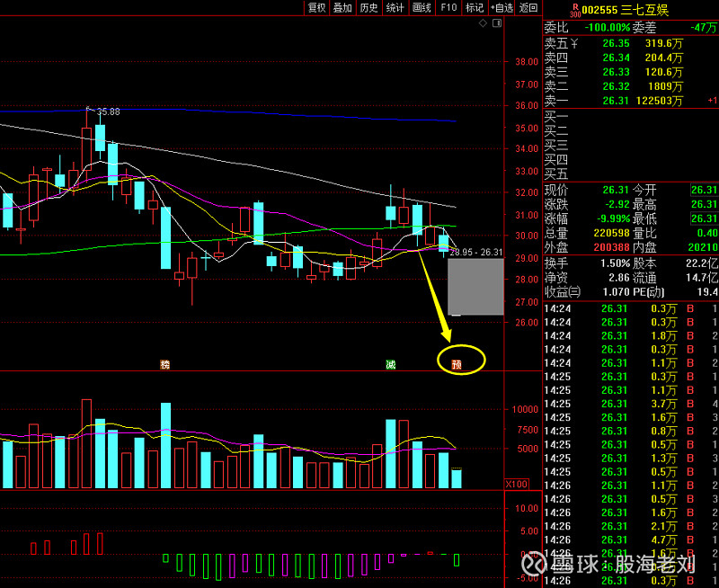Click the 收益(三) 1.070 value
The width and height of the screenshot is (719, 588).
pos(615,291)
